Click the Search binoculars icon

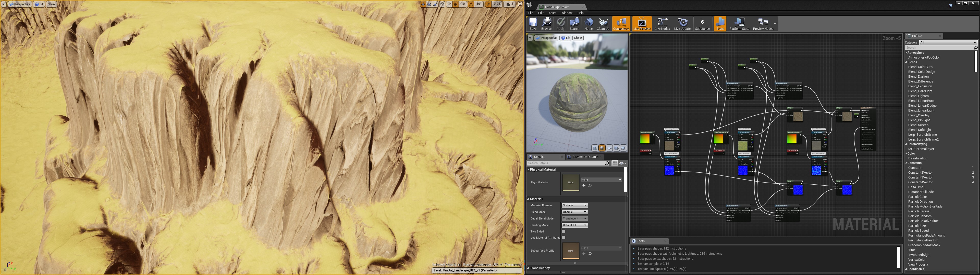pos(574,23)
